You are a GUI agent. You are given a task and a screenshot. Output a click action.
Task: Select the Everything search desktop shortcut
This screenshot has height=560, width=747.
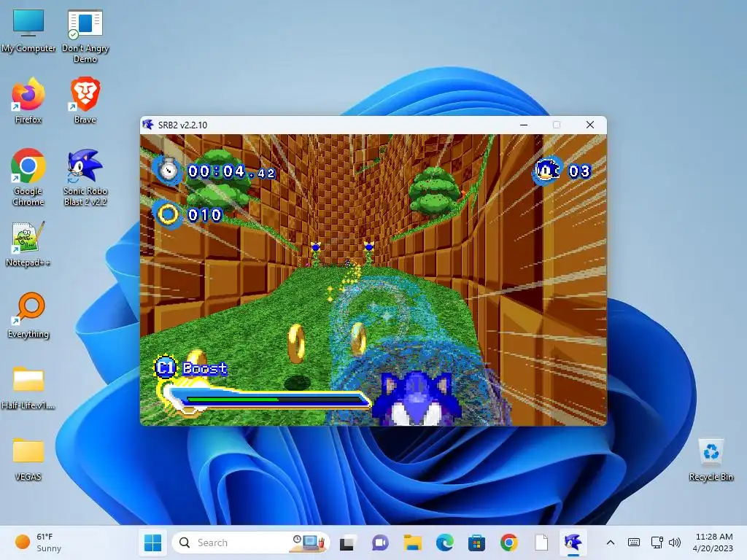coord(28,316)
